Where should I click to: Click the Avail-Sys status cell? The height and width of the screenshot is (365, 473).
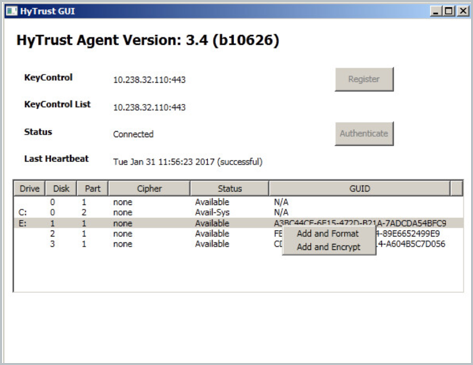click(x=212, y=212)
